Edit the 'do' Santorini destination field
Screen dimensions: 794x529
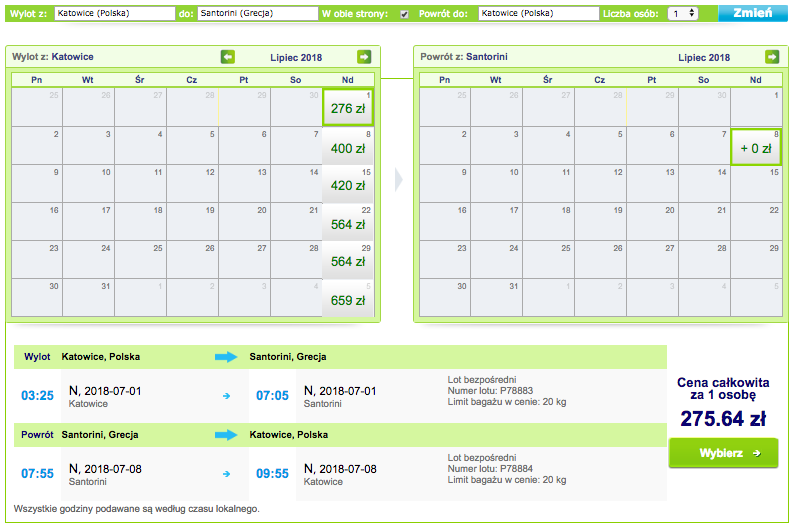point(258,14)
